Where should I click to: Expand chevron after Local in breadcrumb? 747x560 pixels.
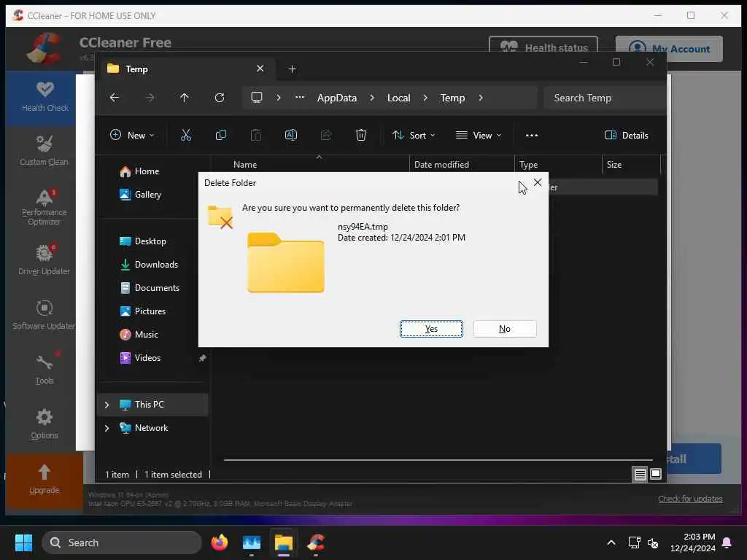click(x=425, y=98)
